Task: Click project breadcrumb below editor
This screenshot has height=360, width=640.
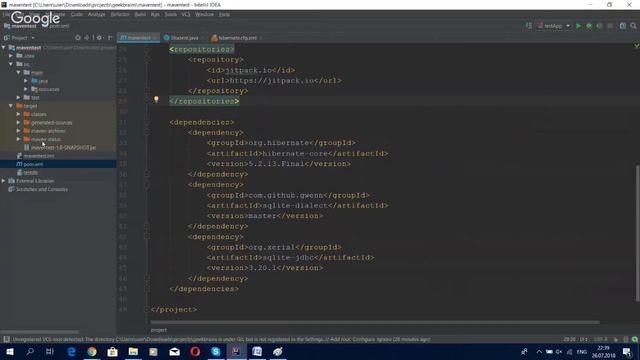Action: 159,330
